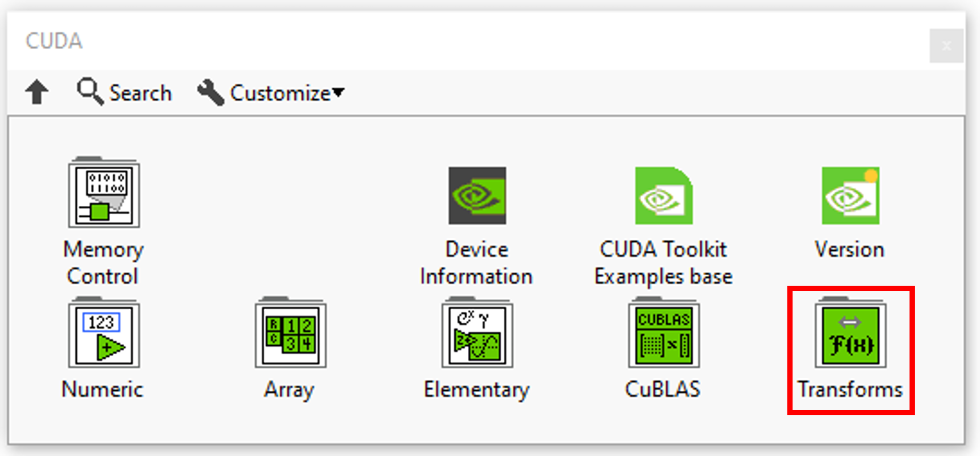The height and width of the screenshot is (456, 980).
Task: Click the Search button text
Action: [140, 93]
